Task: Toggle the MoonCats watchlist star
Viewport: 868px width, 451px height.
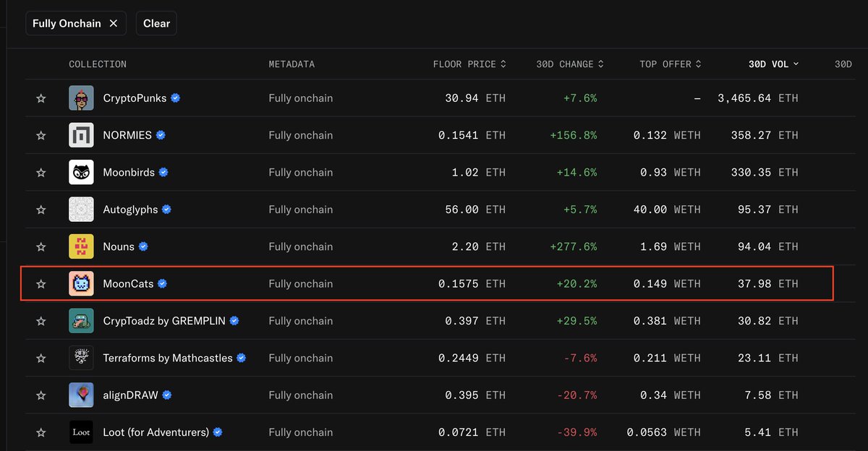Action: (41, 284)
